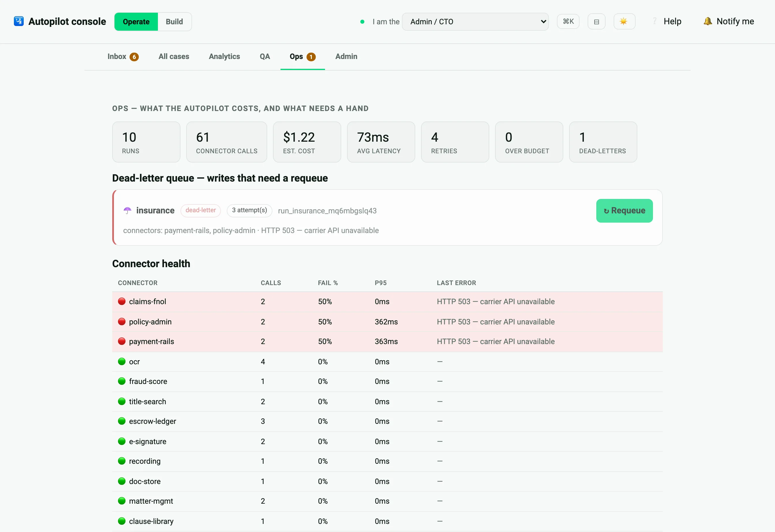Open the ⌘K command palette button
This screenshot has height=532, width=775.
[568, 22]
